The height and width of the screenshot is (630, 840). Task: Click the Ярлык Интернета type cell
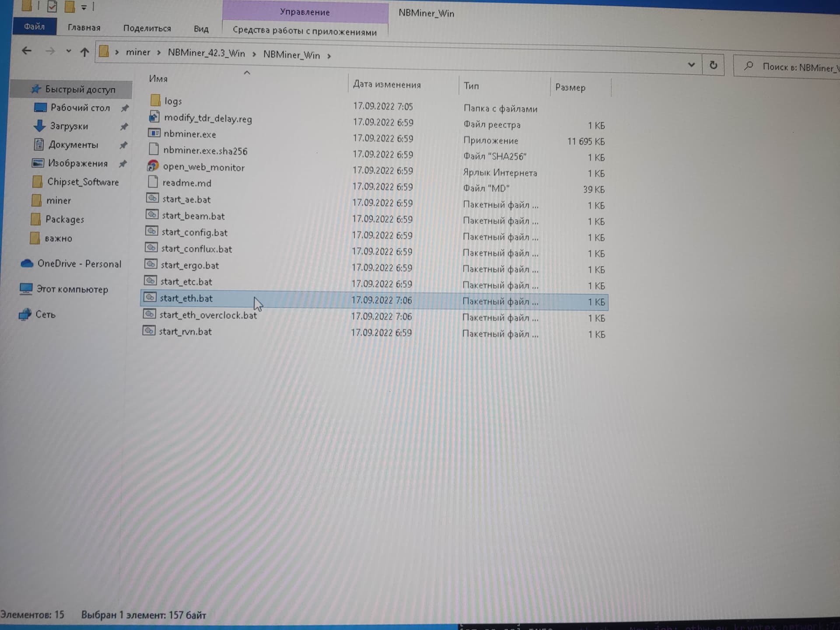500,173
